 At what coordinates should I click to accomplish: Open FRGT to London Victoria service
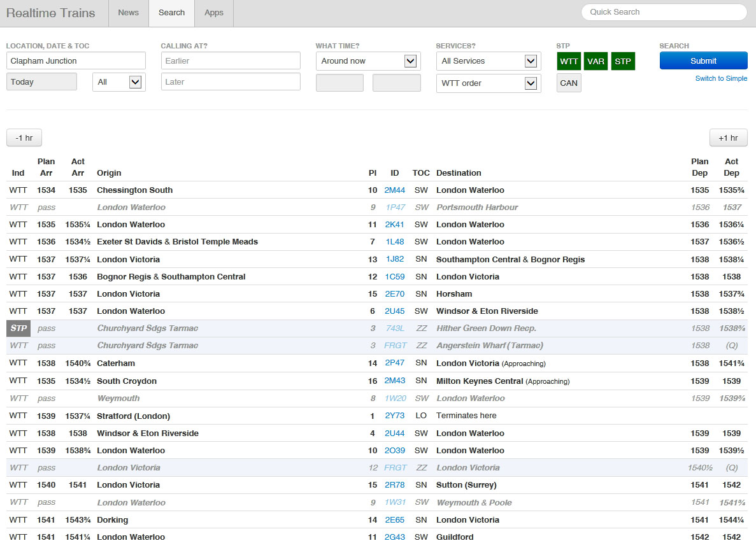(396, 468)
